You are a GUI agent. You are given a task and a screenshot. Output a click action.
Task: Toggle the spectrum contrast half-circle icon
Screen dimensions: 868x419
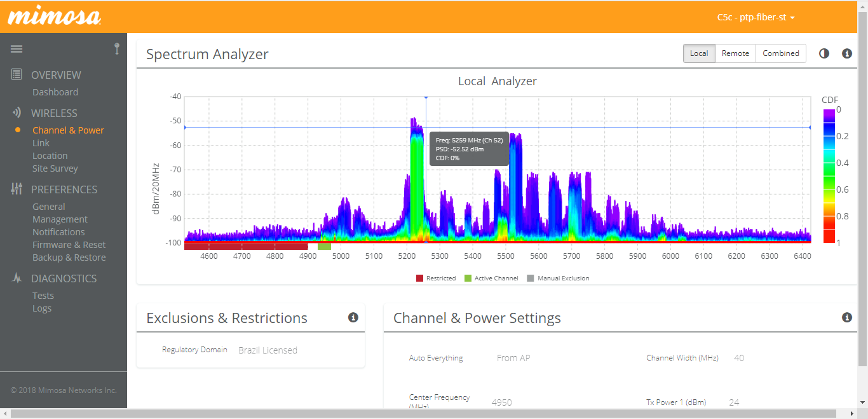[x=824, y=53]
